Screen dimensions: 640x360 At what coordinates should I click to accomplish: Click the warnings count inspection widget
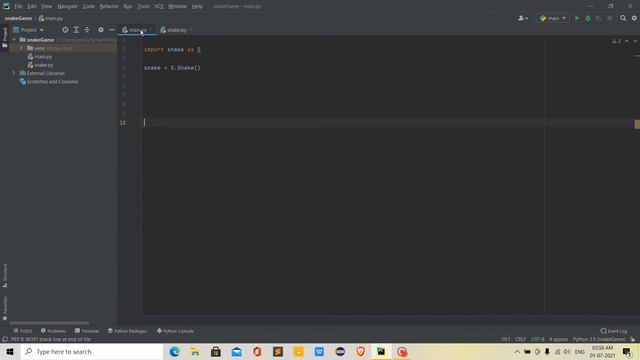pos(616,41)
